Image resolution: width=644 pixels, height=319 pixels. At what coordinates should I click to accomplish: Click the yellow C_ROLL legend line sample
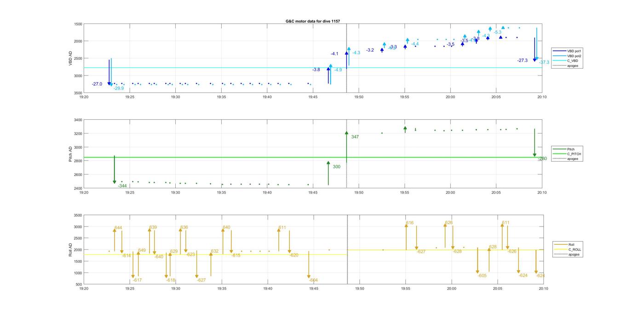click(560, 249)
